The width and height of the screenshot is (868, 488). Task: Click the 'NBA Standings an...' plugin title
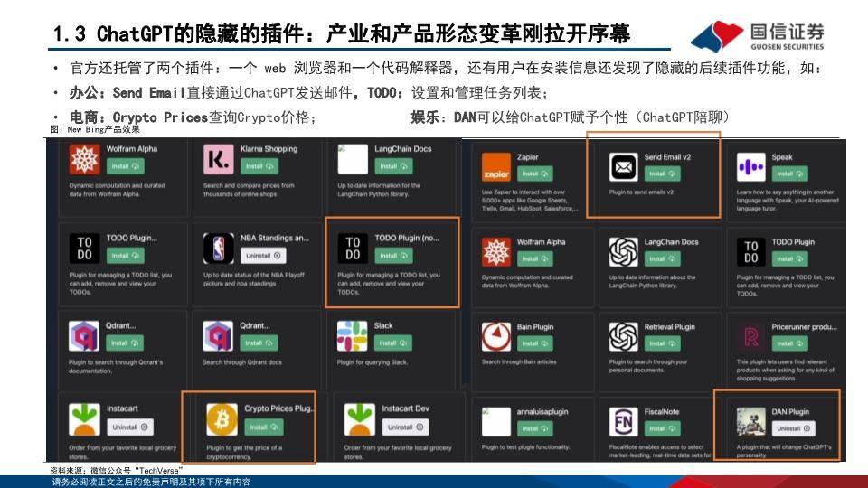[275, 238]
